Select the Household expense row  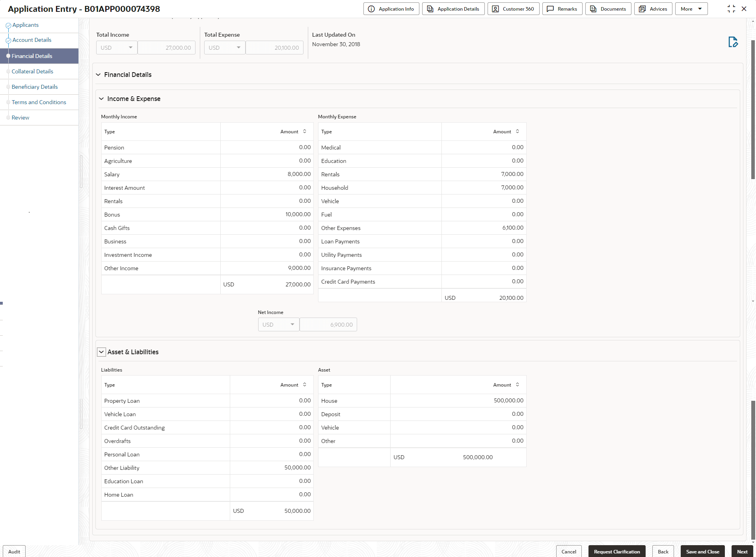(x=422, y=188)
